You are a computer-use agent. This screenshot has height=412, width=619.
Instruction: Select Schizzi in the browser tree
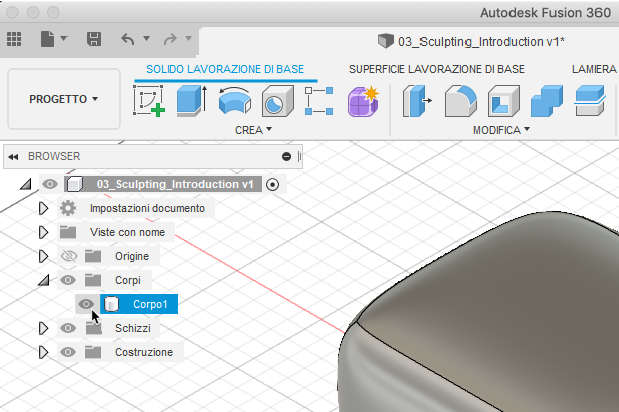[x=133, y=328]
